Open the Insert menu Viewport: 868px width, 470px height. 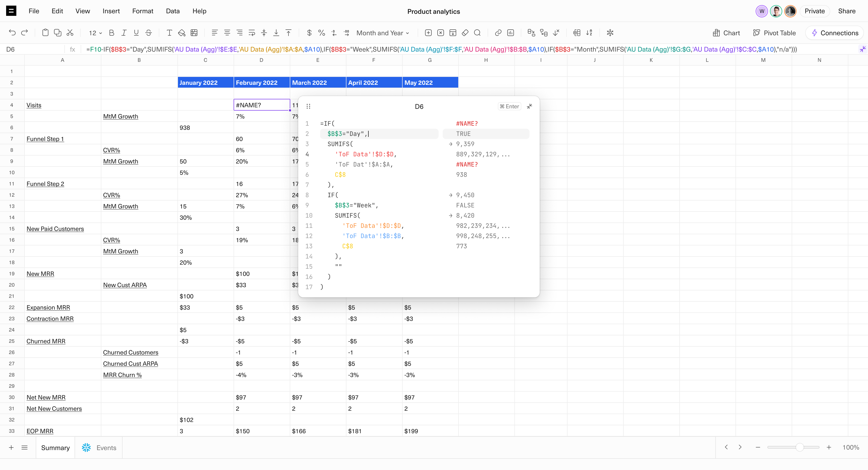pos(111,11)
